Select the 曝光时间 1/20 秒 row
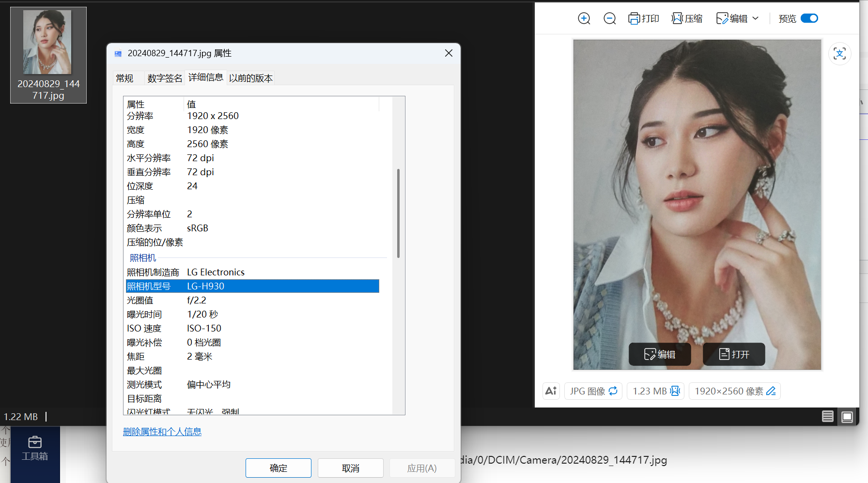This screenshot has width=868, height=483. coord(252,315)
